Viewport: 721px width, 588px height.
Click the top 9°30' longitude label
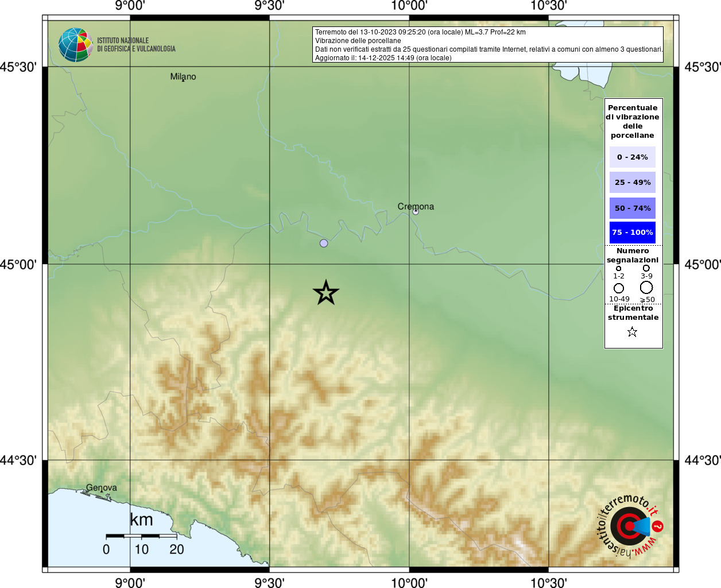click(x=269, y=6)
